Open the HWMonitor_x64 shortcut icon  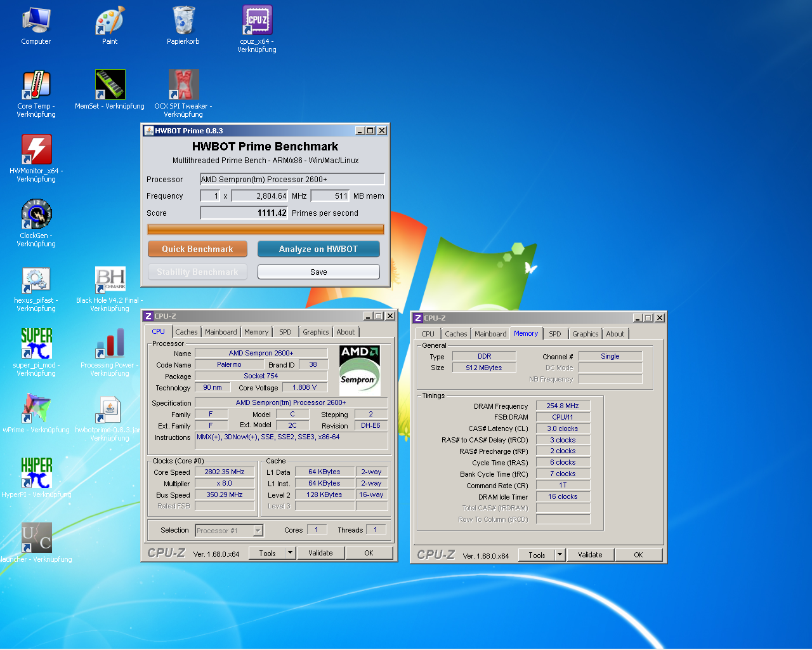pyautogui.click(x=36, y=159)
